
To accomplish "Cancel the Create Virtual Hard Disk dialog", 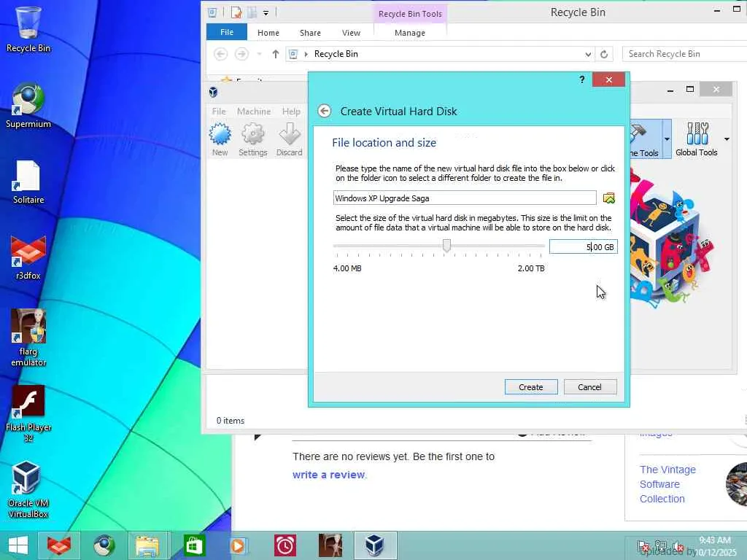I will [x=589, y=387].
